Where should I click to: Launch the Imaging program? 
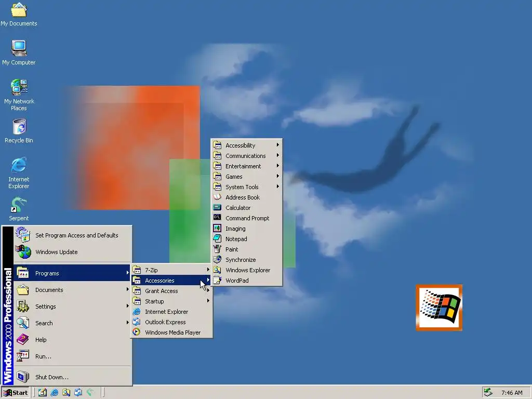(247, 229)
